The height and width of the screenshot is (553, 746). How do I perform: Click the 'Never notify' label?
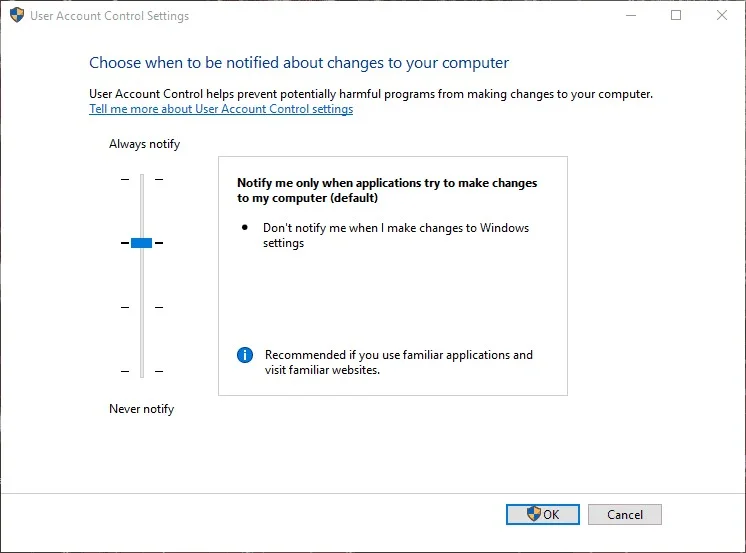pyautogui.click(x=141, y=409)
